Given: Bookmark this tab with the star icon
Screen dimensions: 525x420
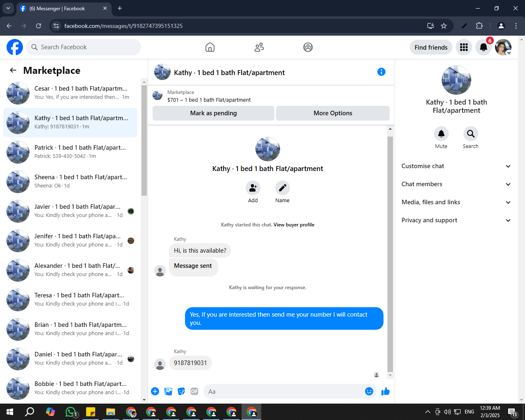Looking at the screenshot, I should click(x=444, y=26).
